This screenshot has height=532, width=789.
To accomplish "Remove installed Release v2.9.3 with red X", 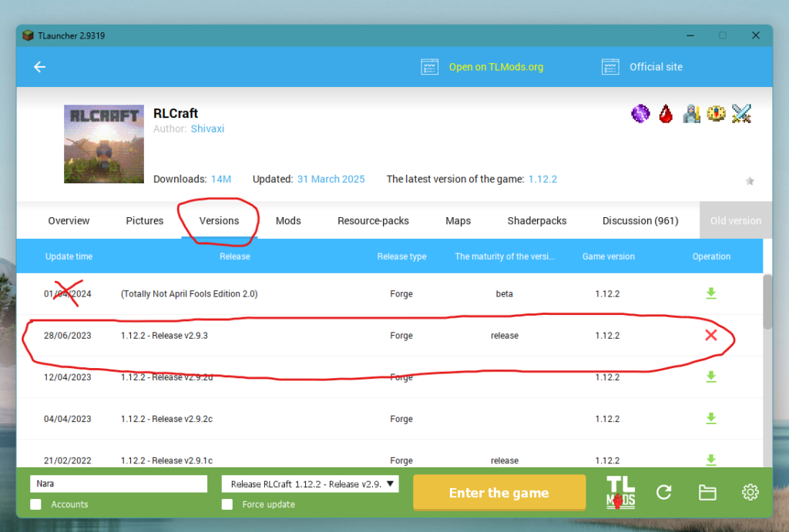I will click(710, 335).
